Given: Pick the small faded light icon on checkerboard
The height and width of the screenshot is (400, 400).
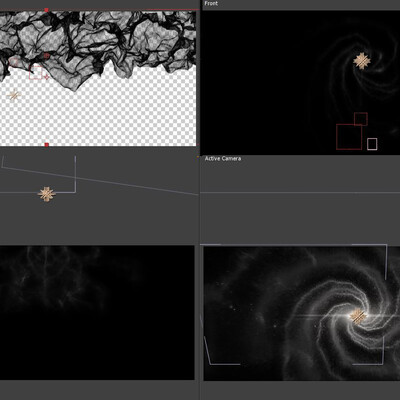Looking at the screenshot, I should (x=14, y=95).
